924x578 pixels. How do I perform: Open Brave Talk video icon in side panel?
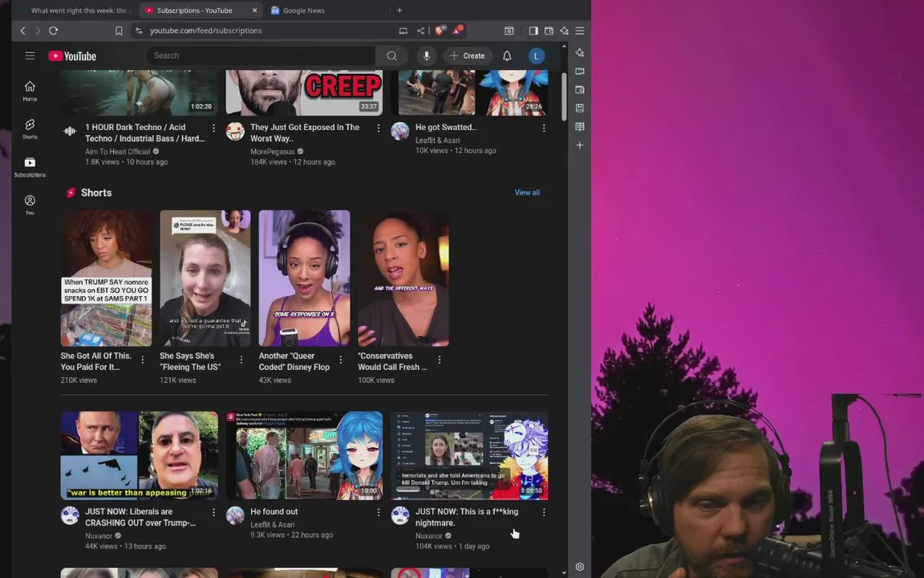tap(580, 71)
